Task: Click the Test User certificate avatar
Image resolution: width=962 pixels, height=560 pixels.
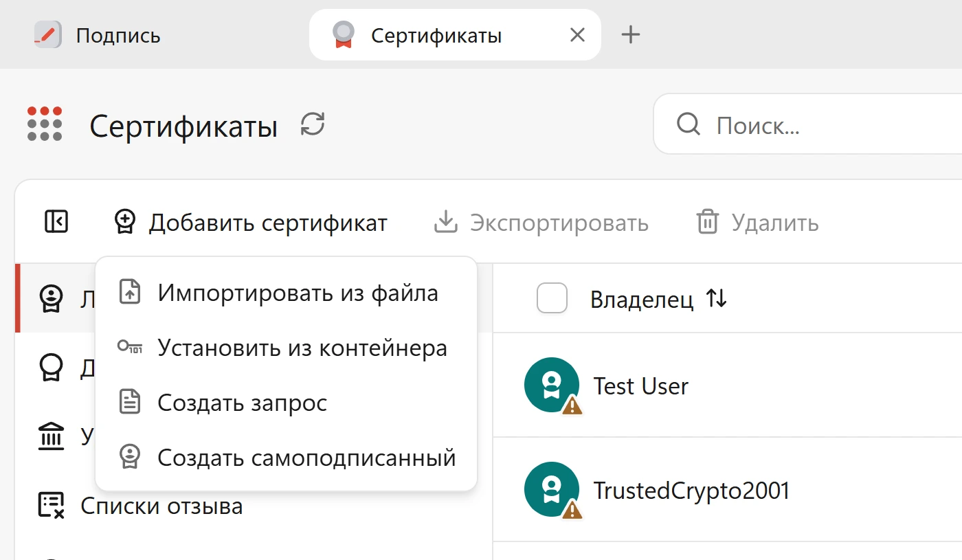Action: tap(551, 385)
